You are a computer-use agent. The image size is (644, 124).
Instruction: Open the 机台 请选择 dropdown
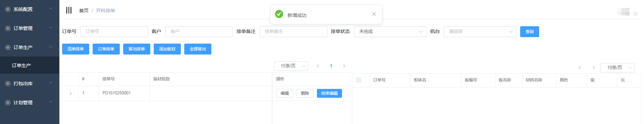point(480,32)
